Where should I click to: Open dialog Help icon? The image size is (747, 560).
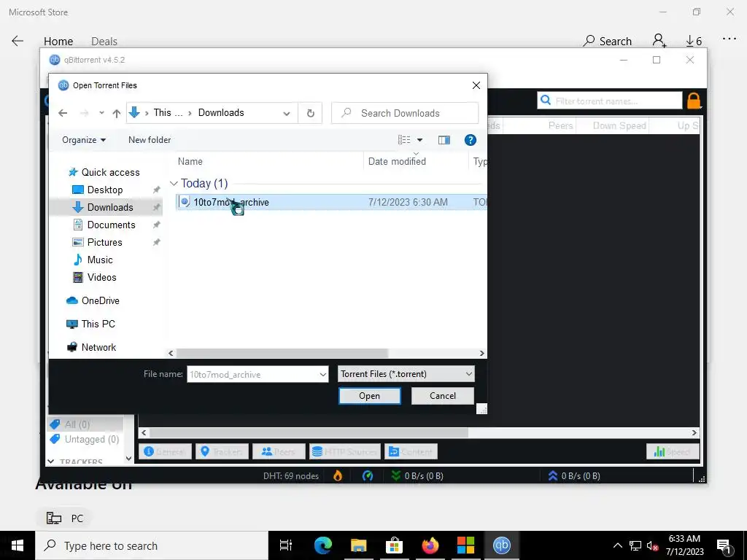tap(471, 140)
